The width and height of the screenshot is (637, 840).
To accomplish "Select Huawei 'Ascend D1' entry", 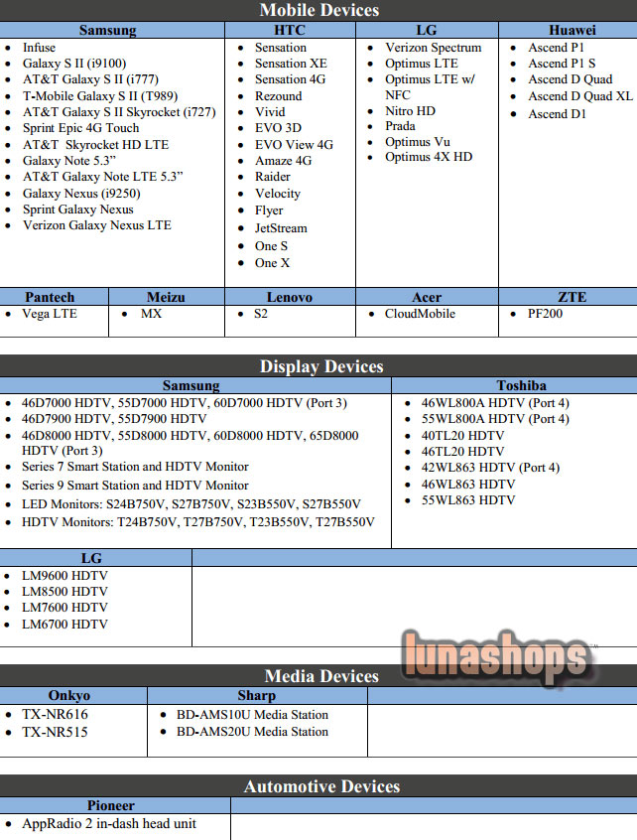I will click(558, 114).
